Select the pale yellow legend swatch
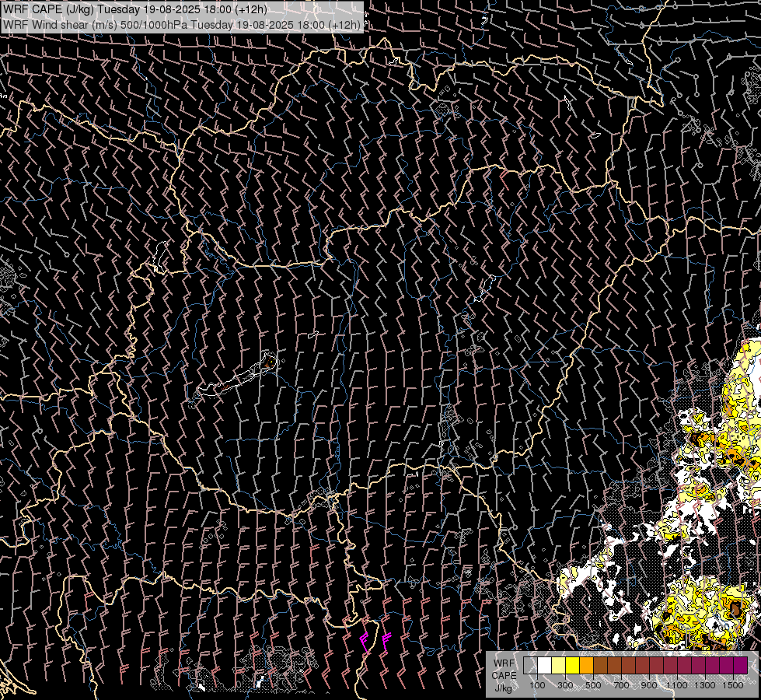 (x=558, y=665)
